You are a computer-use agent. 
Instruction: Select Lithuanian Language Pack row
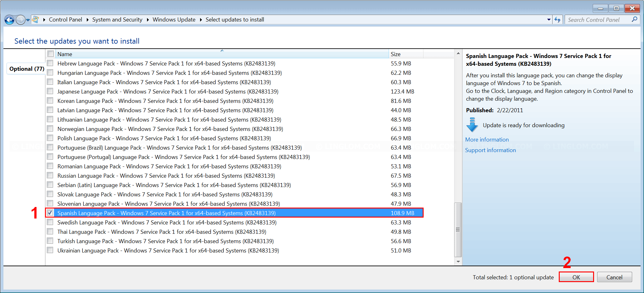coord(234,120)
